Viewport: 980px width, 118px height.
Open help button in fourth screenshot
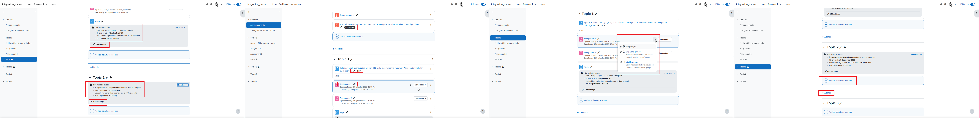(x=972, y=112)
